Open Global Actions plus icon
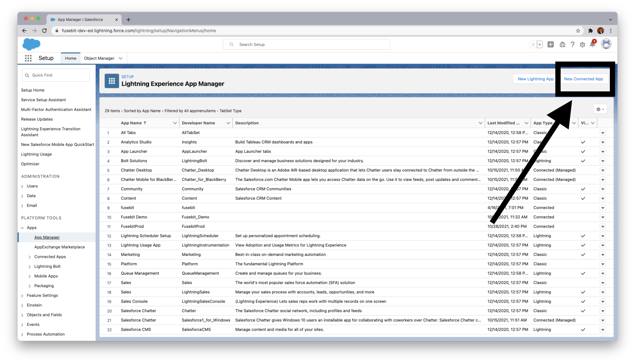The image size is (635, 364). coord(550,45)
